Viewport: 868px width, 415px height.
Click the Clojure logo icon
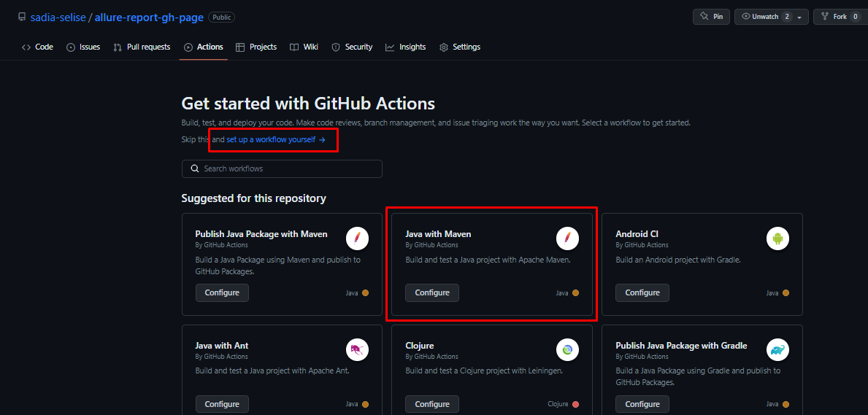click(567, 349)
